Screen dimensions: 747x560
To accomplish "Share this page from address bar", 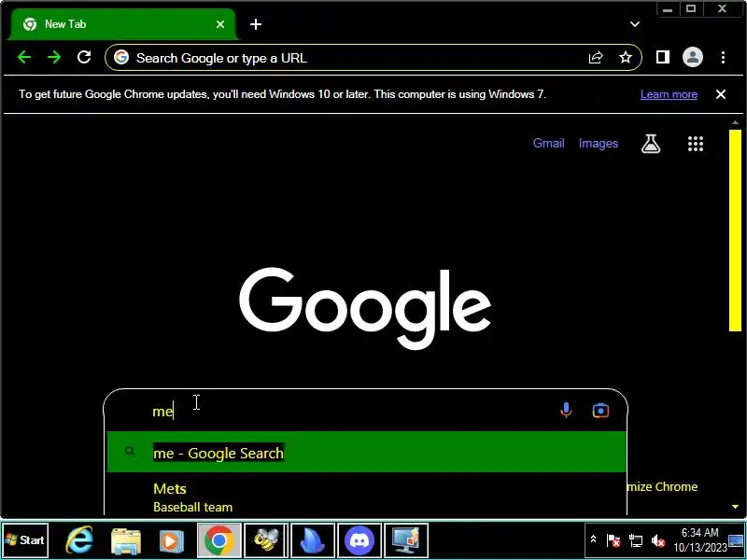I will pos(596,58).
